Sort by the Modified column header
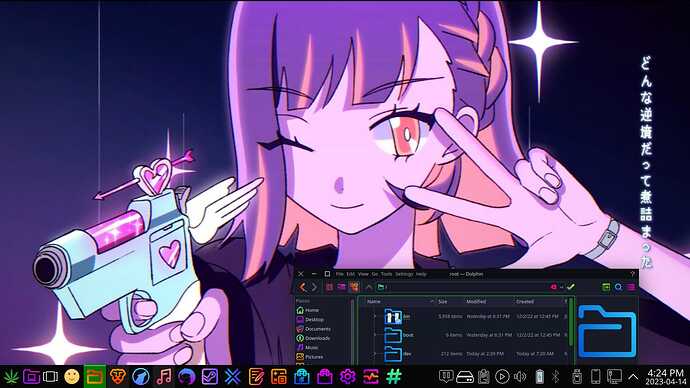690x388 pixels. pyautogui.click(x=476, y=301)
